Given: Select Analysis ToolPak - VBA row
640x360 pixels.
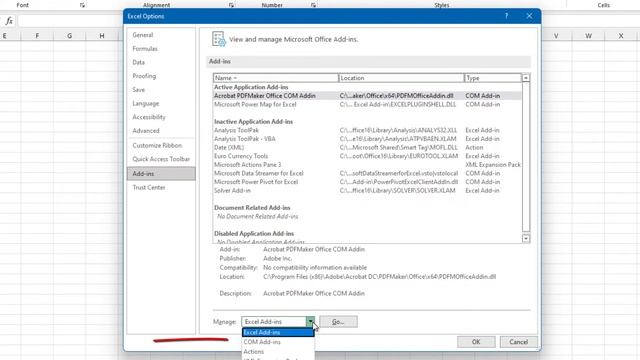Looking at the screenshot, I should (x=367, y=139).
